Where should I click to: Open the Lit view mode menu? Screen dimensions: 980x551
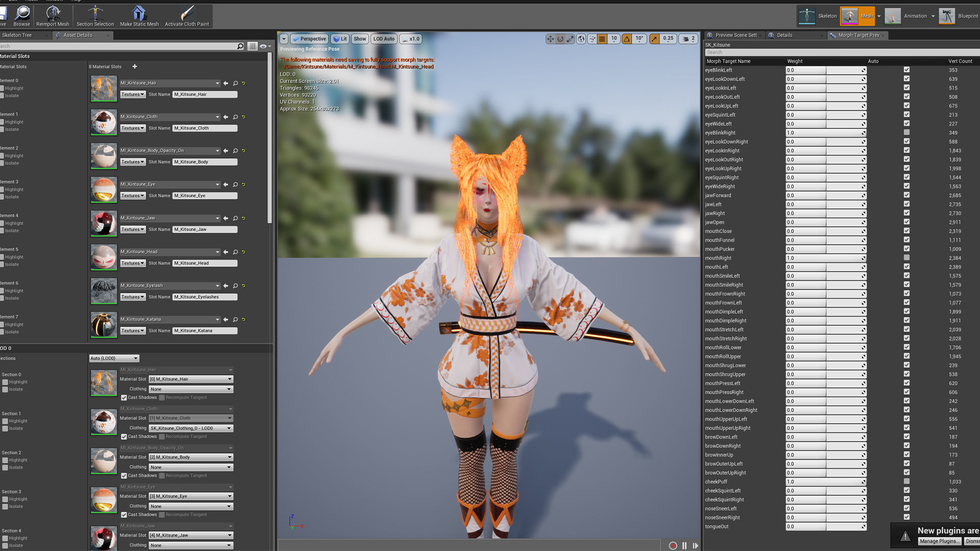(x=340, y=39)
